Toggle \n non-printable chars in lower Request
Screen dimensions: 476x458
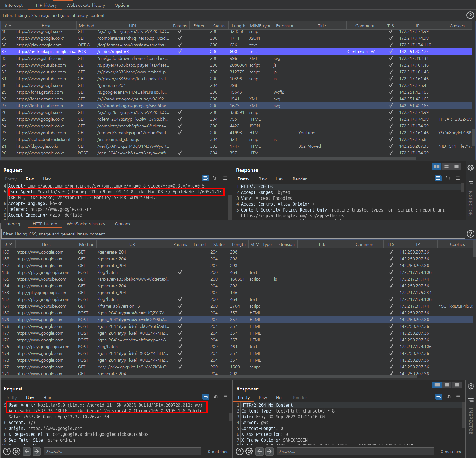pyautogui.click(x=216, y=397)
